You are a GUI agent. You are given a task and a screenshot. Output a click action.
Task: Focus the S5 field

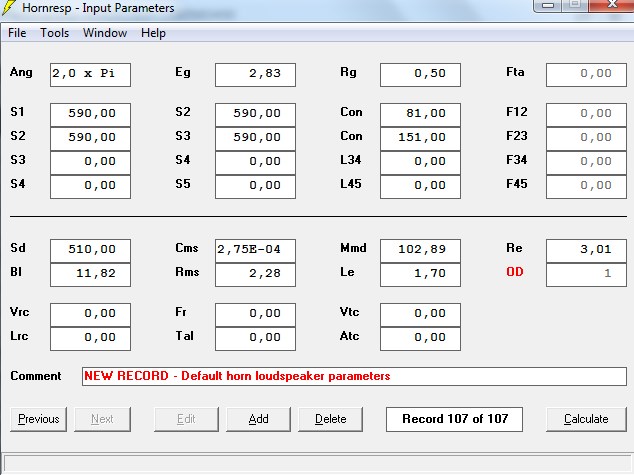[255, 186]
